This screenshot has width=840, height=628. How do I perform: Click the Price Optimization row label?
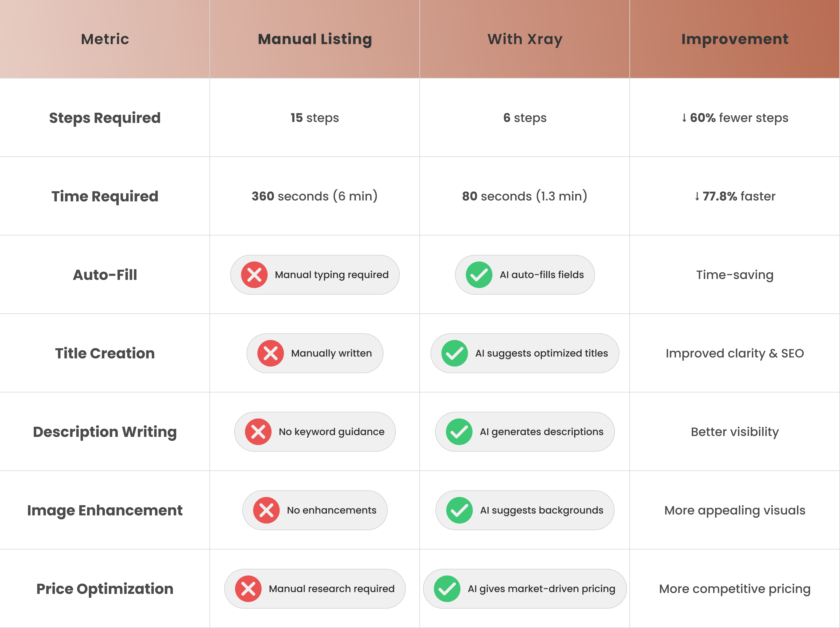click(x=105, y=589)
